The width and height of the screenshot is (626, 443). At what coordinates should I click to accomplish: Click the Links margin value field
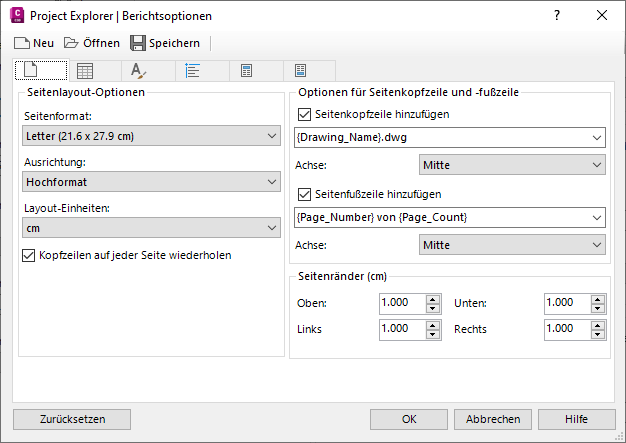click(x=401, y=328)
